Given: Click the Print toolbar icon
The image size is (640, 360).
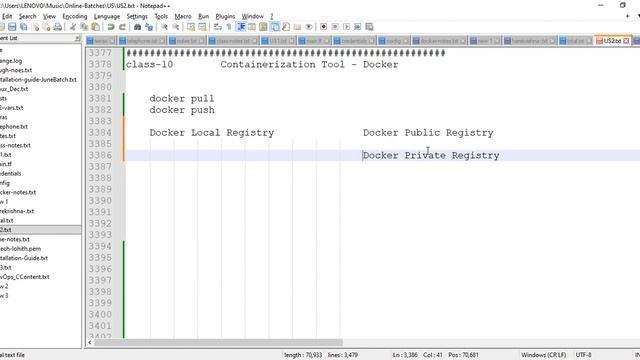Looking at the screenshot, I should (58, 27).
